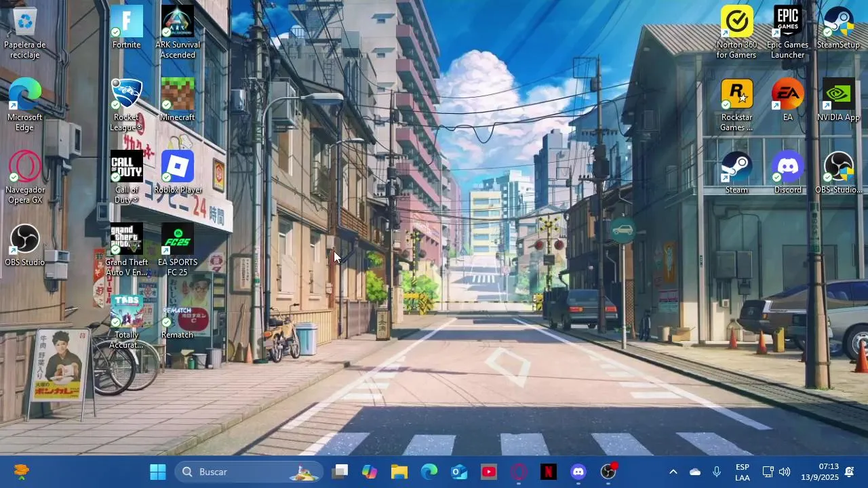
Task: Open the NVIDIA App shortcut
Action: pos(839,100)
